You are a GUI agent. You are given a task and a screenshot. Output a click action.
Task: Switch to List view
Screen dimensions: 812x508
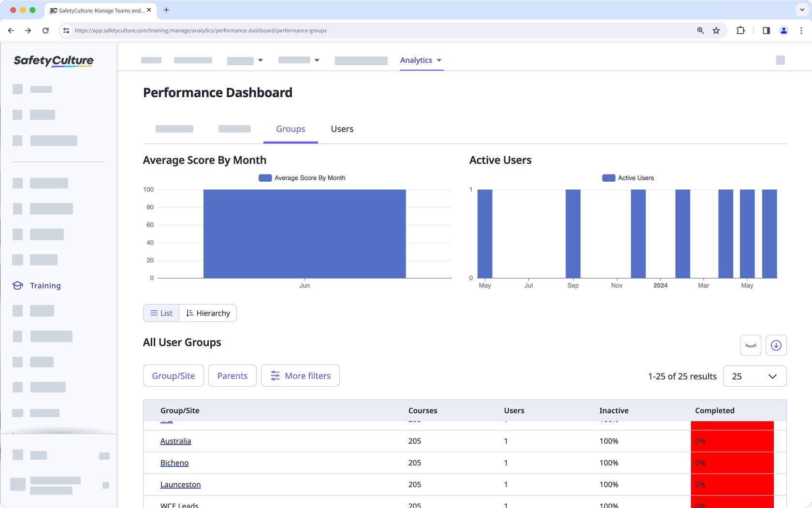[x=161, y=313]
